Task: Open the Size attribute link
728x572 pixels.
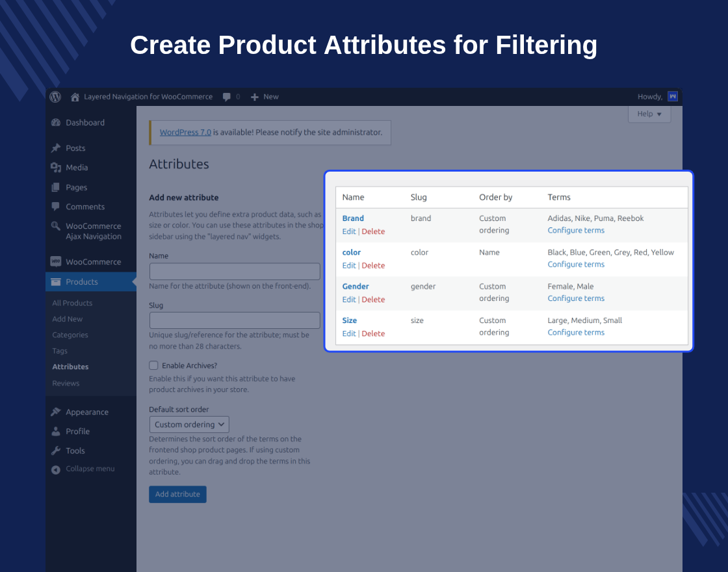Action: [350, 320]
